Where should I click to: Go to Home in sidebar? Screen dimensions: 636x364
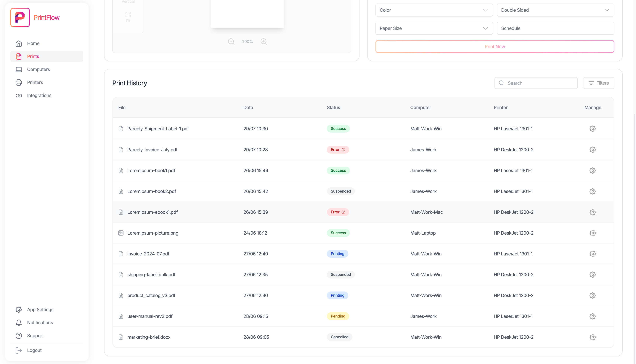point(47,43)
